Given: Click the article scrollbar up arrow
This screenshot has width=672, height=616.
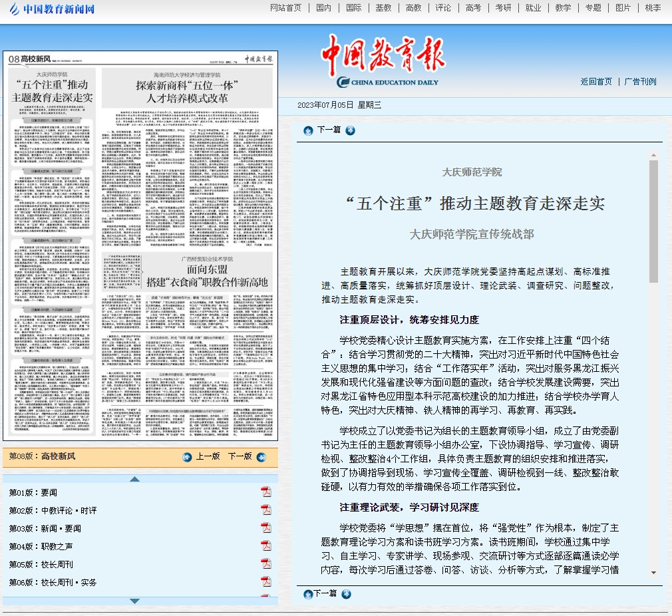Looking at the screenshot, I should pos(653,155).
